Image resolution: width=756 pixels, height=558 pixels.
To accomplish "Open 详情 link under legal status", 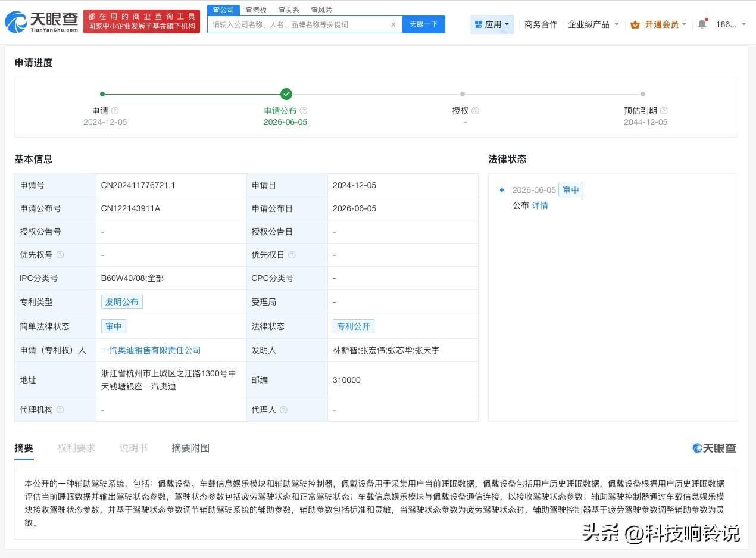I will pyautogui.click(x=540, y=205).
